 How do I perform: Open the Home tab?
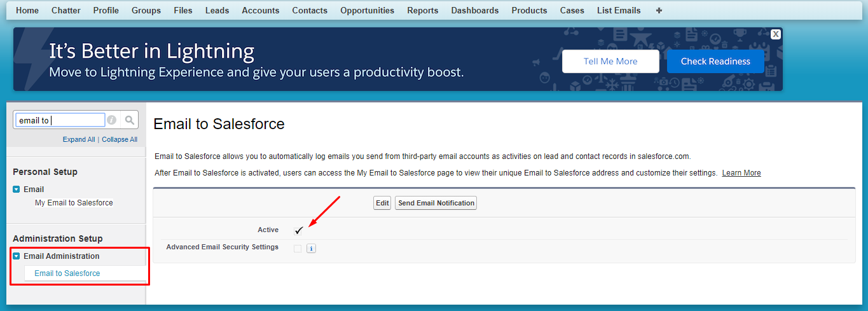(27, 10)
